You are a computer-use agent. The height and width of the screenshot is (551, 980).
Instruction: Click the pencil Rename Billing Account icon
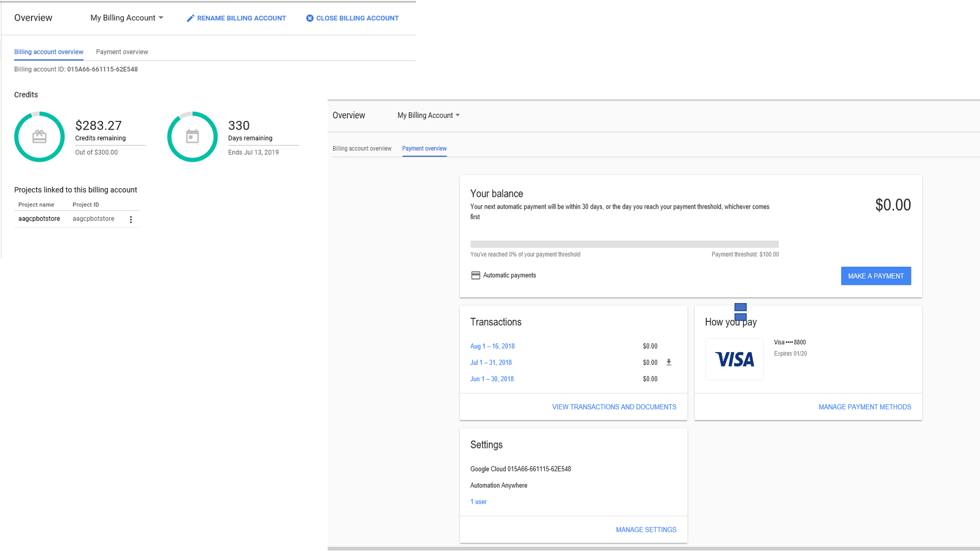(190, 18)
